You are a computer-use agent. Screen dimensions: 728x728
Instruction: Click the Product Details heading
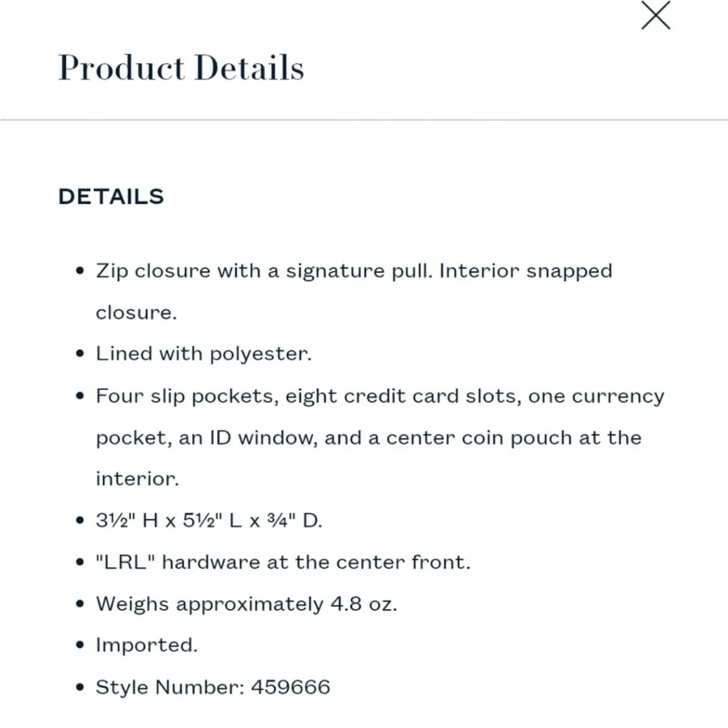(x=181, y=68)
